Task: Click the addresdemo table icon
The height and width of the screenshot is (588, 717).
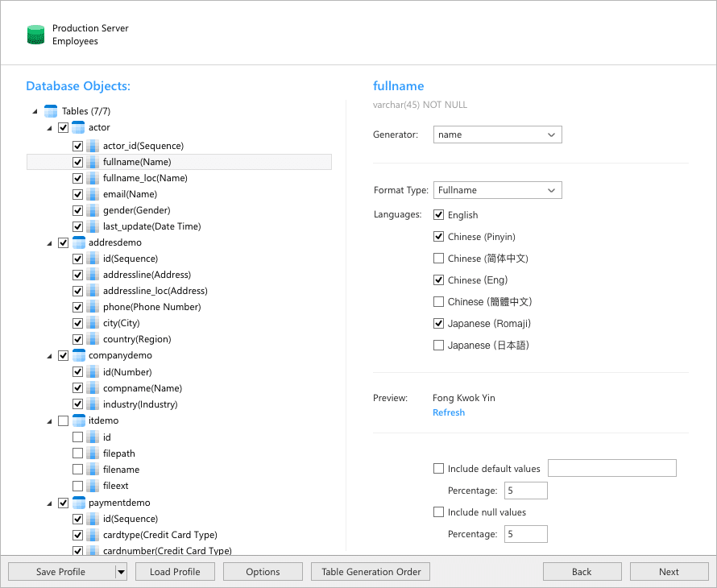Action: tap(78, 242)
